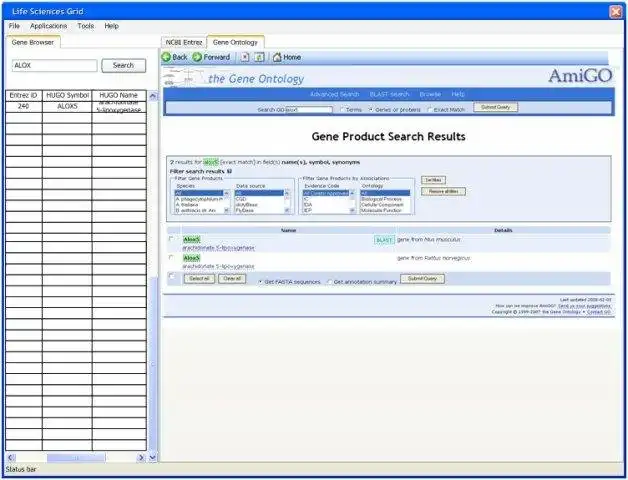This screenshot has height=480, width=628.
Task: Click the Contact GO footer link
Action: pos(599,312)
